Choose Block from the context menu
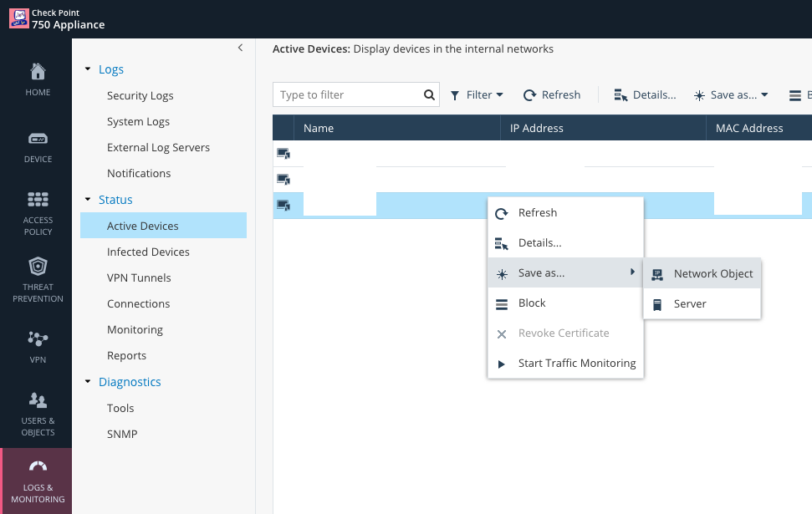 tap(565, 303)
